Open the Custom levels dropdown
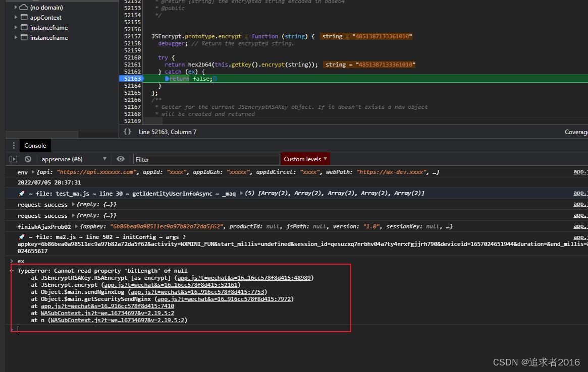The height and width of the screenshot is (372, 588). pos(305,159)
